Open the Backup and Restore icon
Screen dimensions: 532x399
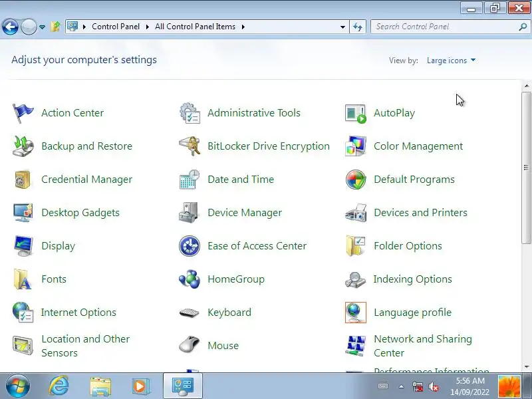(23, 146)
